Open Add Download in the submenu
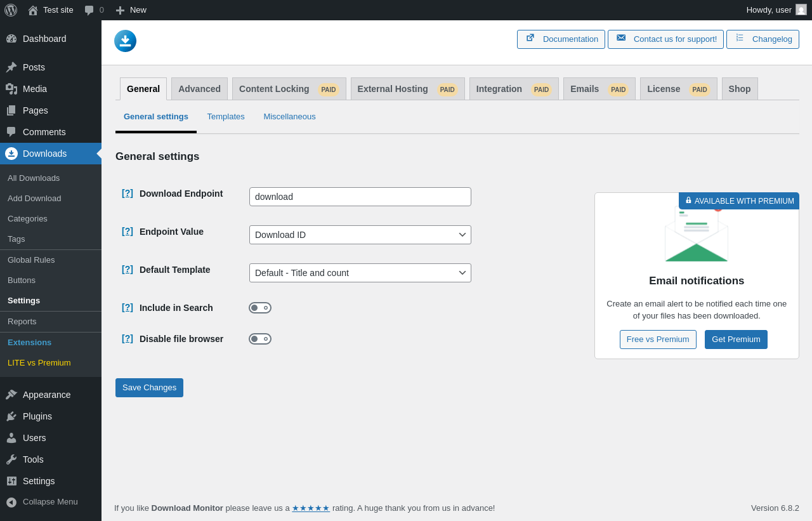This screenshot has width=812, height=521. pos(51,199)
